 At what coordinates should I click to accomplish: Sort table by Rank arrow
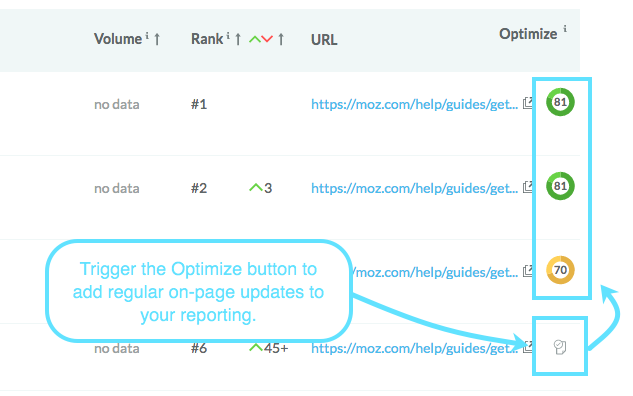(238, 39)
